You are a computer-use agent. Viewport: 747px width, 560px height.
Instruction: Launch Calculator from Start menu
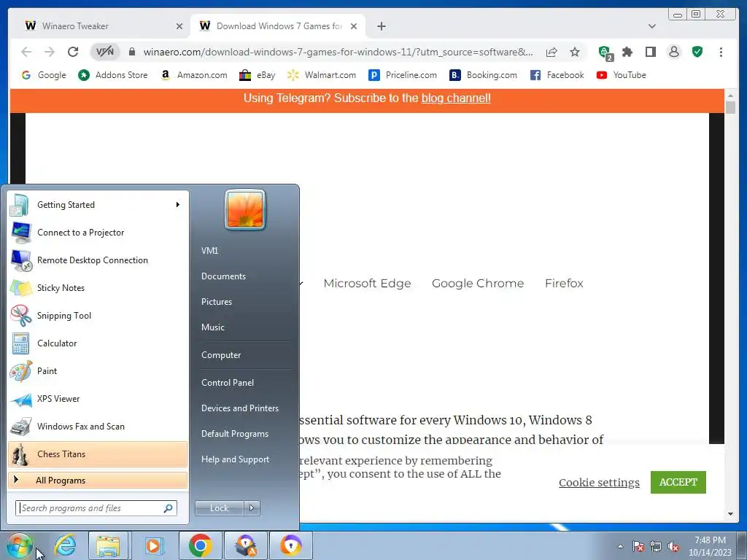98,343
